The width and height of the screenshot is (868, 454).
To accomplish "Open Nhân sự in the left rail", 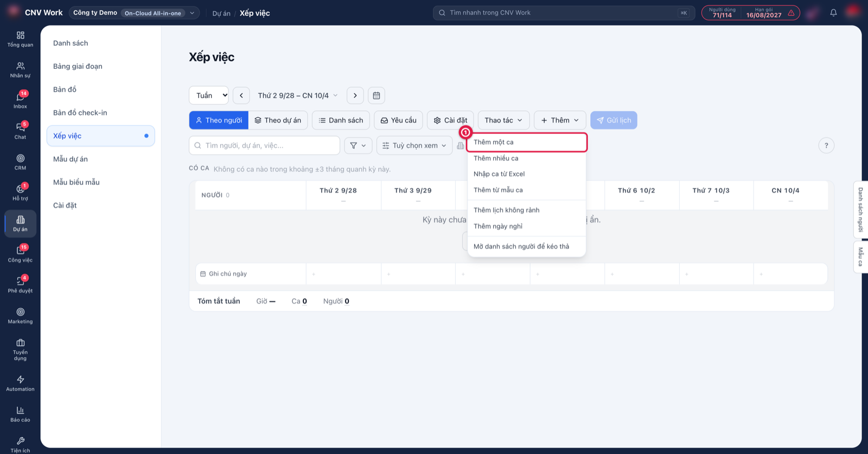I will coord(20,70).
